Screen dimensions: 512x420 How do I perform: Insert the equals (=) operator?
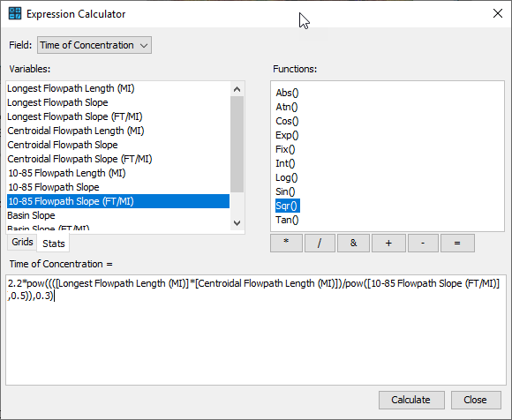pyautogui.click(x=457, y=244)
